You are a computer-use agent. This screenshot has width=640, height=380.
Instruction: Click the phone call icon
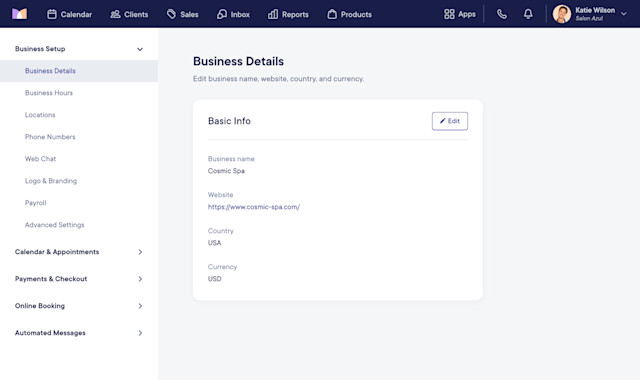point(502,14)
